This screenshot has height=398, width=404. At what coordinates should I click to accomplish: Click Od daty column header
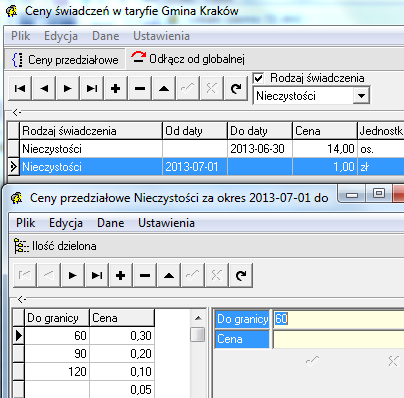195,131
